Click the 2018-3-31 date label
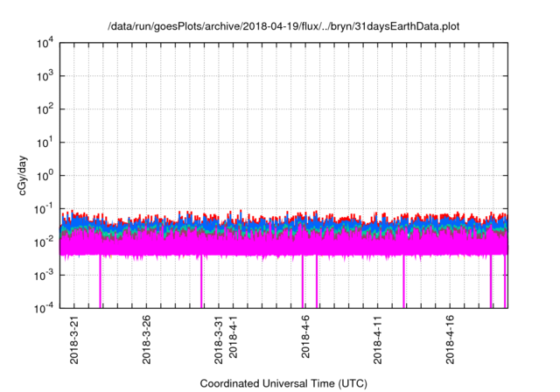The image size is (560, 392). click(218, 342)
